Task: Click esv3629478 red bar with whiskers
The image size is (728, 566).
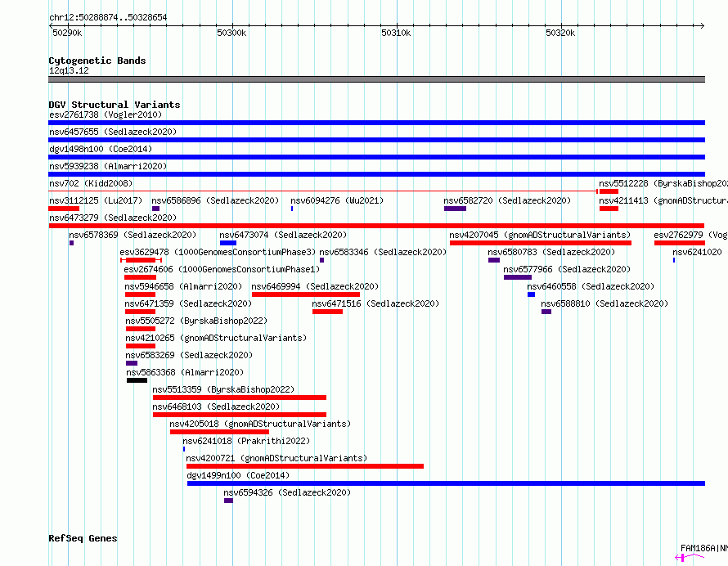Action: tap(142, 260)
